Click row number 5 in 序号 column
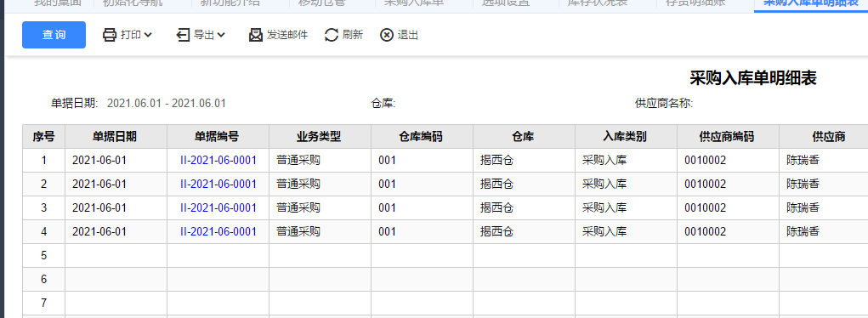Image resolution: width=868 pixels, height=318 pixels. pyautogui.click(x=43, y=256)
